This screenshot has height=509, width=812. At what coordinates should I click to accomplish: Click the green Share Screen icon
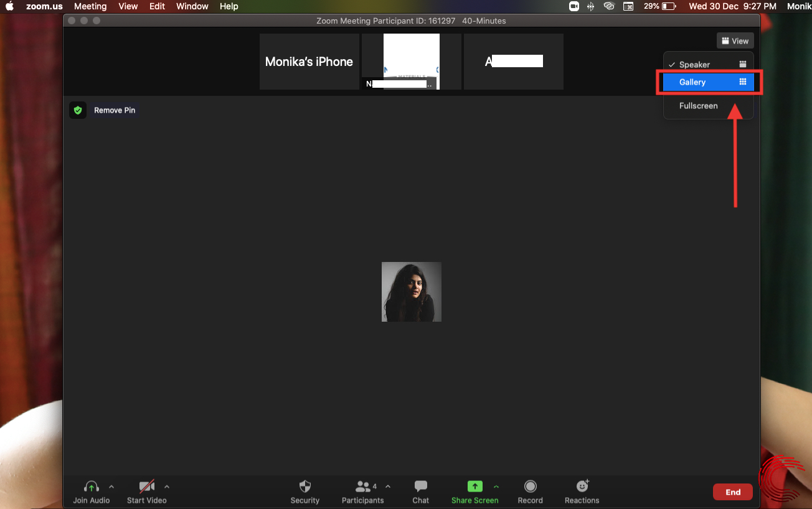coord(474,487)
